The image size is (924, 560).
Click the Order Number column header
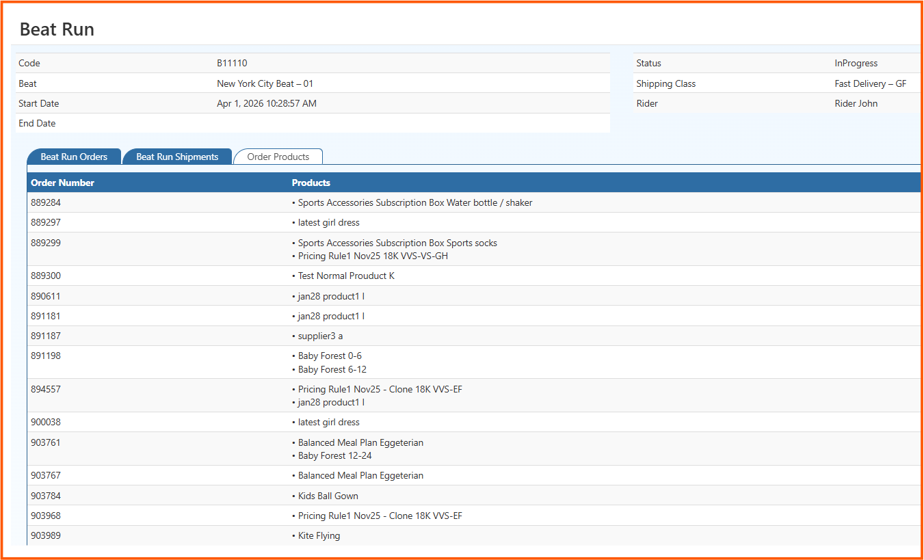click(x=62, y=183)
